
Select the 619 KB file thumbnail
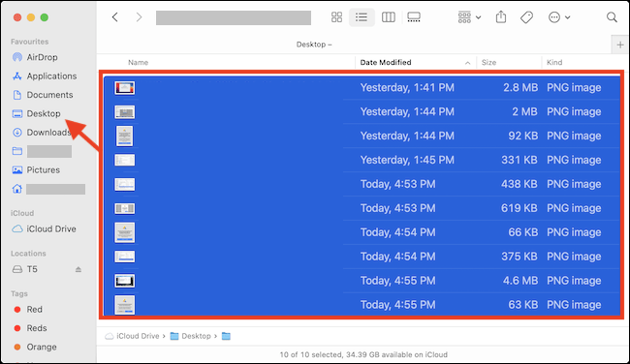[125, 208]
